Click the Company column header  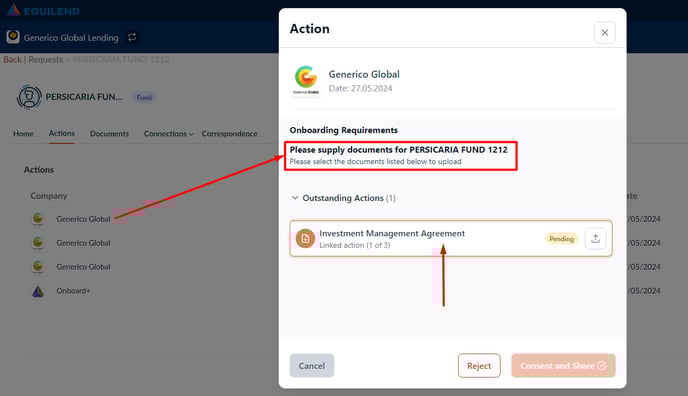tap(49, 196)
